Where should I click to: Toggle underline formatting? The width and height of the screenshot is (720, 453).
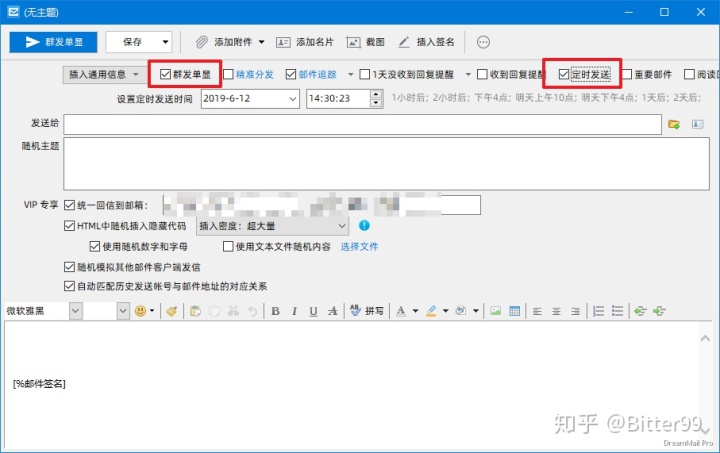313,311
